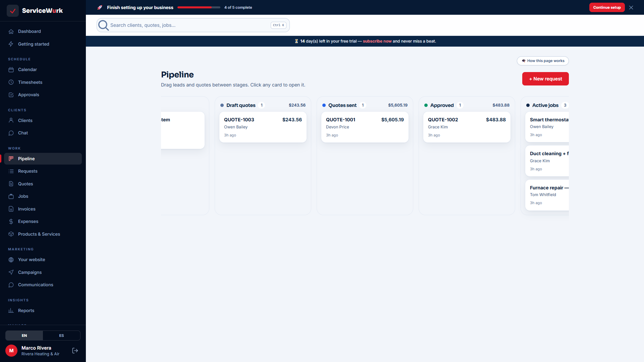644x362 pixels.
Task: Click the Clients person icon
Action: coord(11,120)
